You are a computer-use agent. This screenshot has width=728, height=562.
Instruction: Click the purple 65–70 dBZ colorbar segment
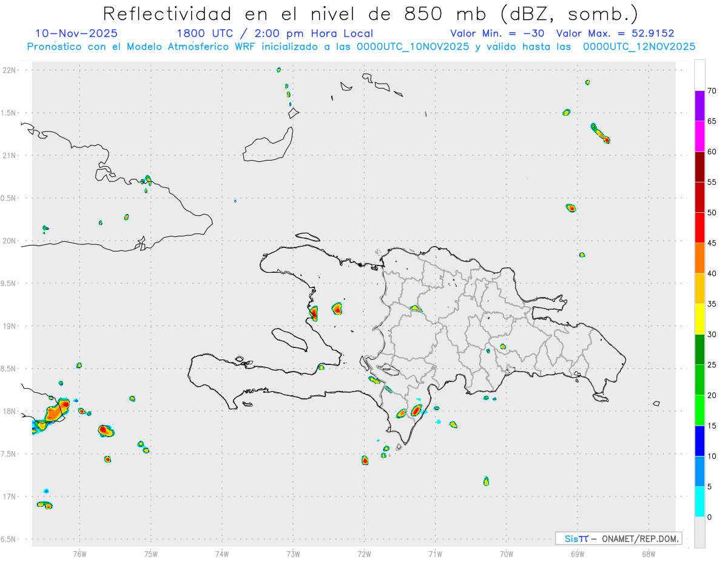(699, 106)
